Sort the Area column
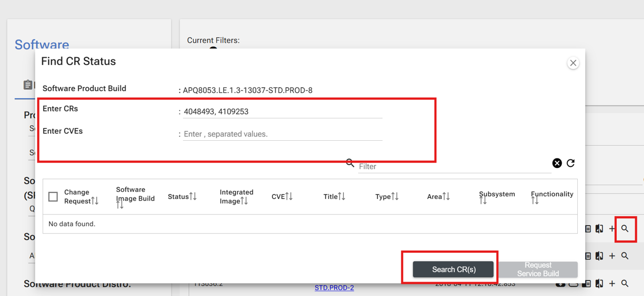The height and width of the screenshot is (296, 644). click(x=446, y=197)
